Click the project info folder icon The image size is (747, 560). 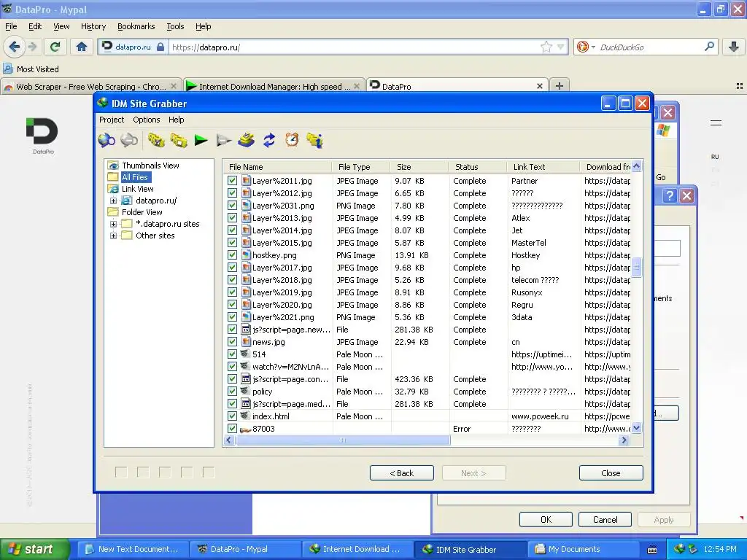coord(315,141)
